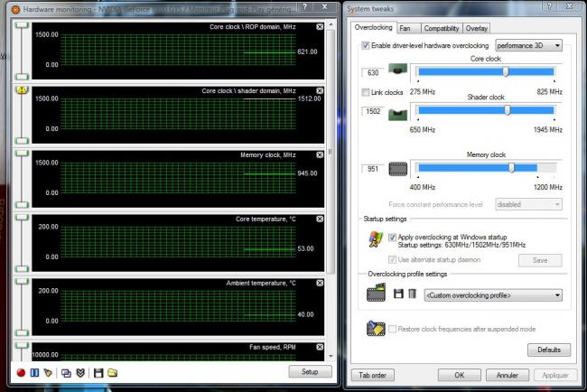
Task: Open the Custom overclocking profile dropdown
Action: [493, 295]
